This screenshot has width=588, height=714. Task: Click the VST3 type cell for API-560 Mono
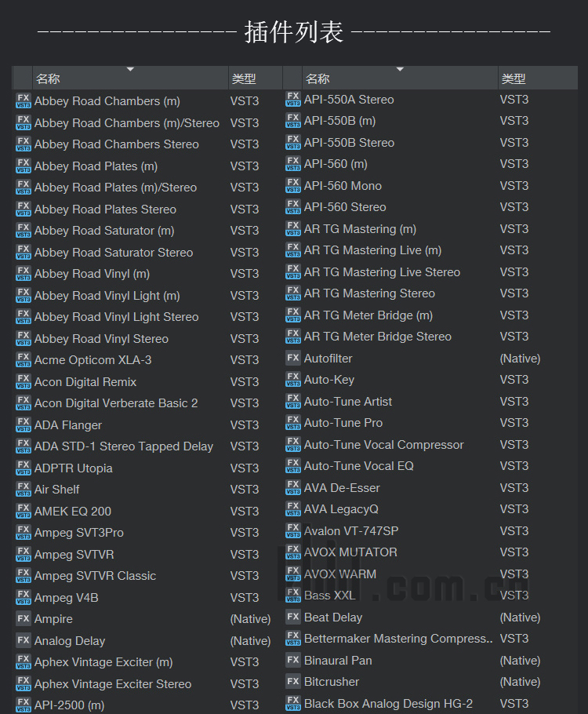pyautogui.click(x=514, y=186)
